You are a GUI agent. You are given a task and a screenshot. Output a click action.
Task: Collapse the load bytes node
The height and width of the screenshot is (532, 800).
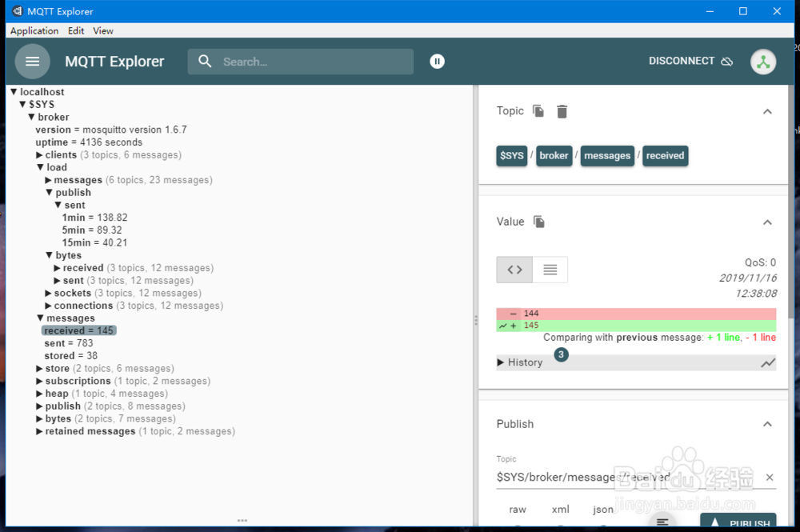tap(49, 255)
